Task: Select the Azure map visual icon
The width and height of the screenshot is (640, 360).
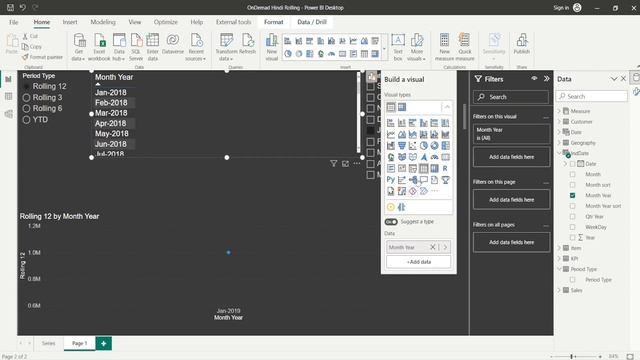Action: pyautogui.click(x=424, y=157)
